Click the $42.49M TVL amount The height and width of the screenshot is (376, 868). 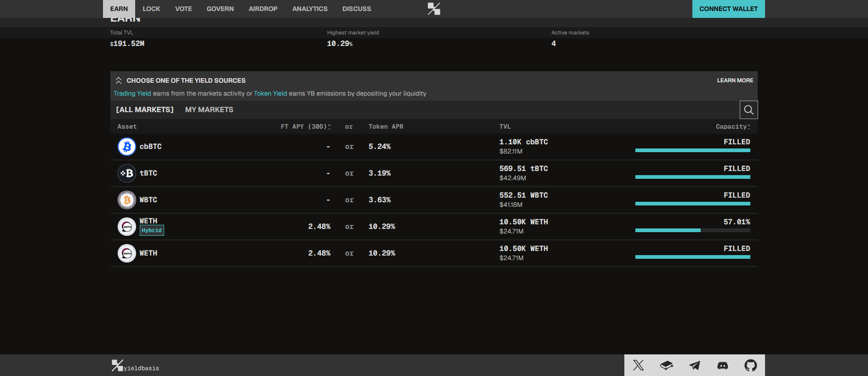tap(513, 178)
